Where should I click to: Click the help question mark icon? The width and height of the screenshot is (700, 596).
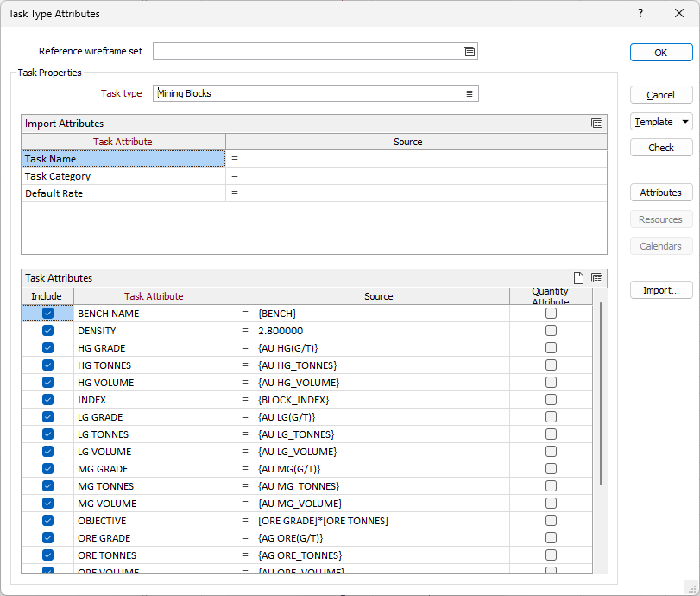(640, 14)
